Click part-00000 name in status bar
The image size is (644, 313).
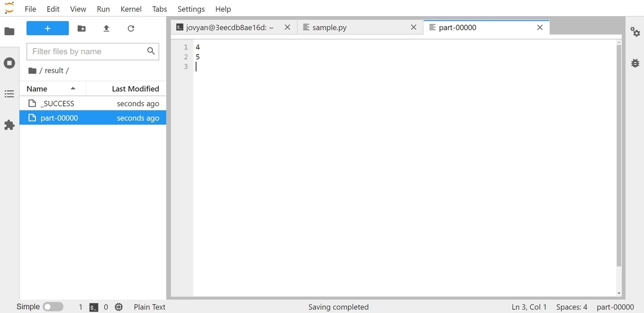[616, 307]
